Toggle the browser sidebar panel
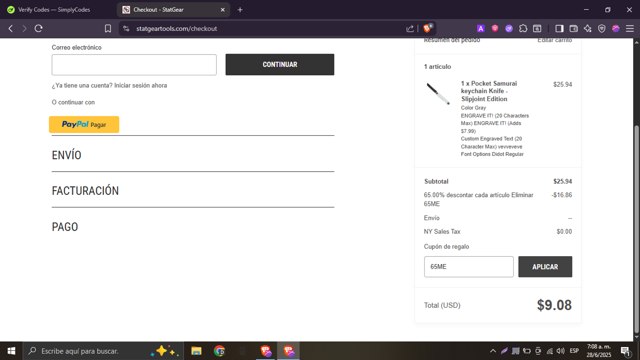 coord(559,29)
